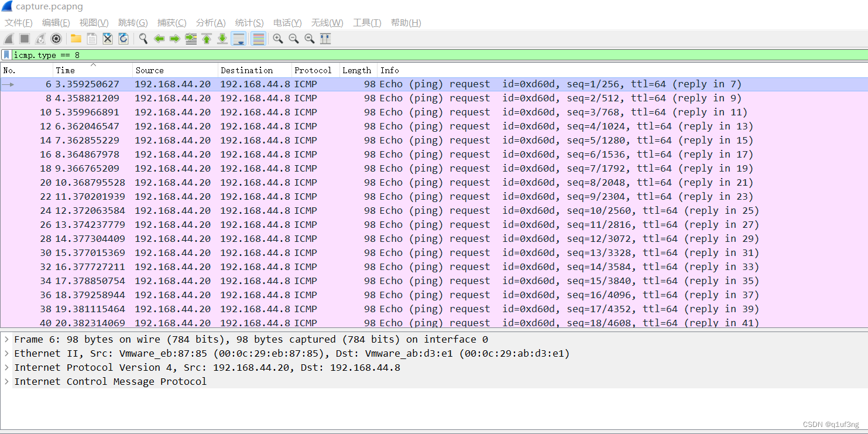
Task: Select packet 22 with seq=9/2304
Action: point(434,197)
